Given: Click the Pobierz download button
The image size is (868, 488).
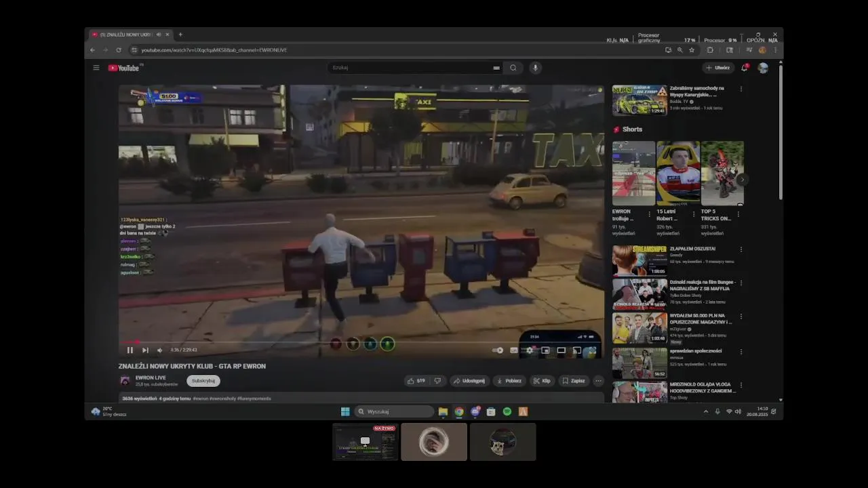Looking at the screenshot, I should click(x=509, y=381).
